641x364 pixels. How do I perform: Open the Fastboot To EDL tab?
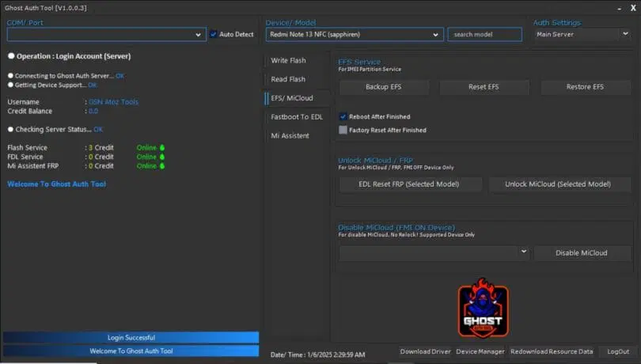pos(297,117)
